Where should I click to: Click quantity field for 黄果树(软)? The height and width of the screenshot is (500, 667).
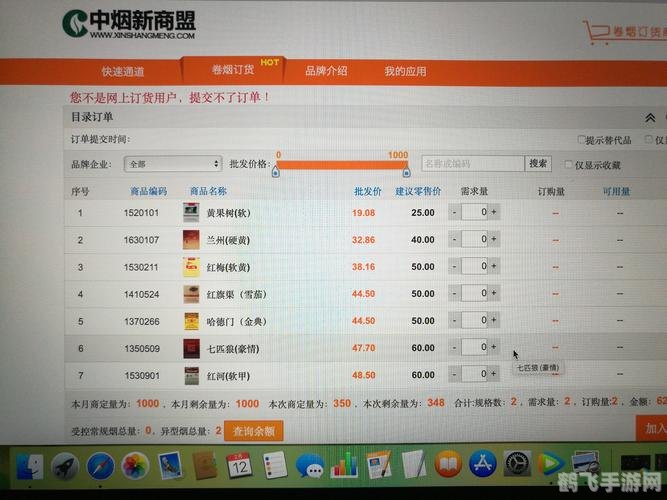474,212
